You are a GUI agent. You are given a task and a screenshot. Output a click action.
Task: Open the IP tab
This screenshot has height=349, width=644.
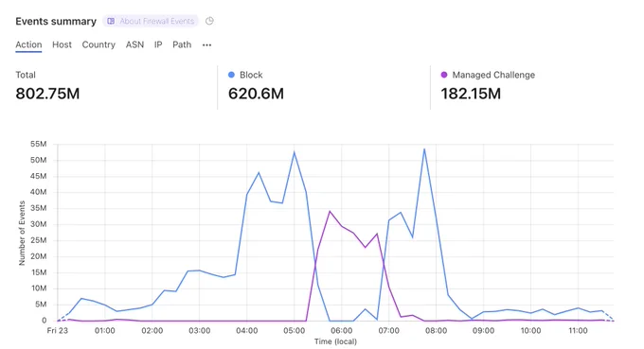(158, 44)
